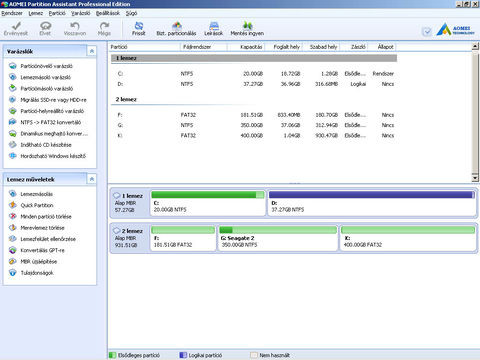Click MBR újjáépítése icon
The width and height of the screenshot is (480, 360).
[x=13, y=261]
